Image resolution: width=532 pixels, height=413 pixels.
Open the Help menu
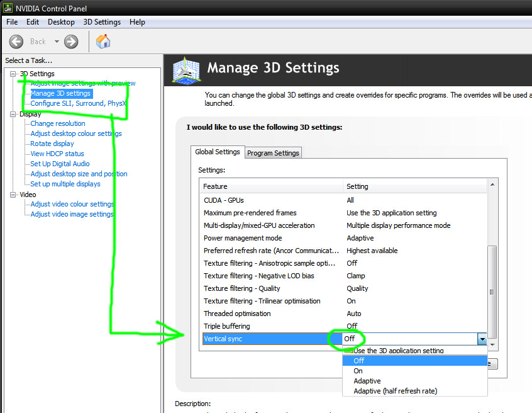pos(137,22)
